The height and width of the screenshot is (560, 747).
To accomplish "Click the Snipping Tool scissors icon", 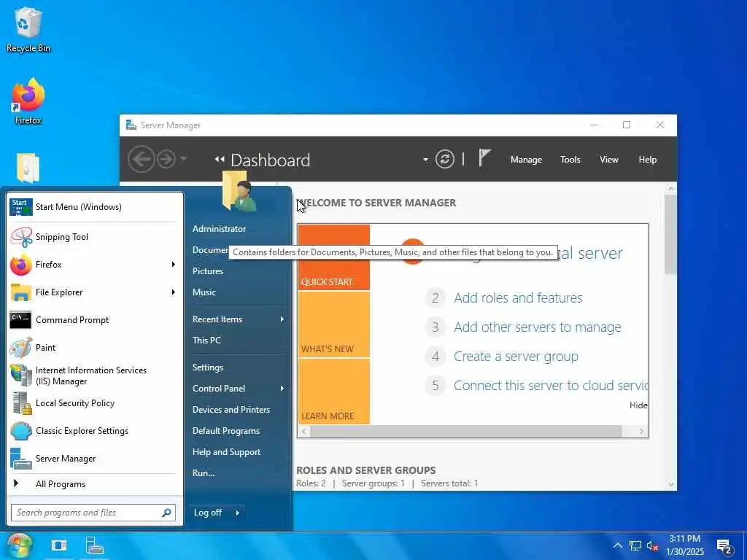I will (x=21, y=237).
